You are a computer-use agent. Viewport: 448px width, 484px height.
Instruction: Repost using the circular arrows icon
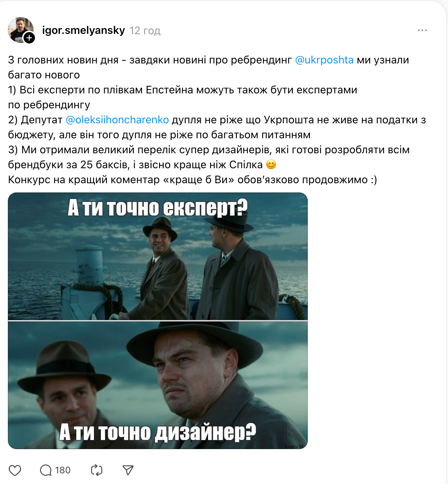(97, 470)
